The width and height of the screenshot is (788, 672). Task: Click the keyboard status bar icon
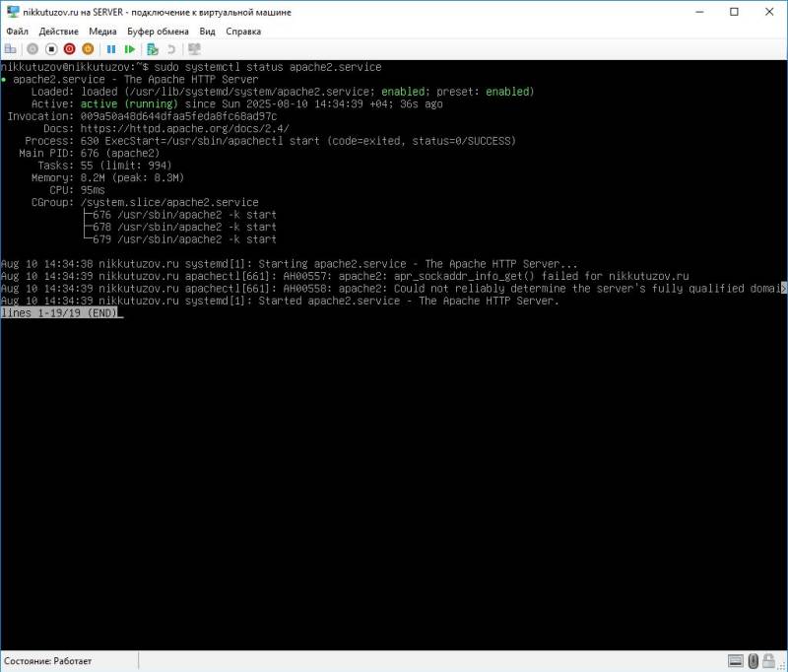[x=736, y=661]
